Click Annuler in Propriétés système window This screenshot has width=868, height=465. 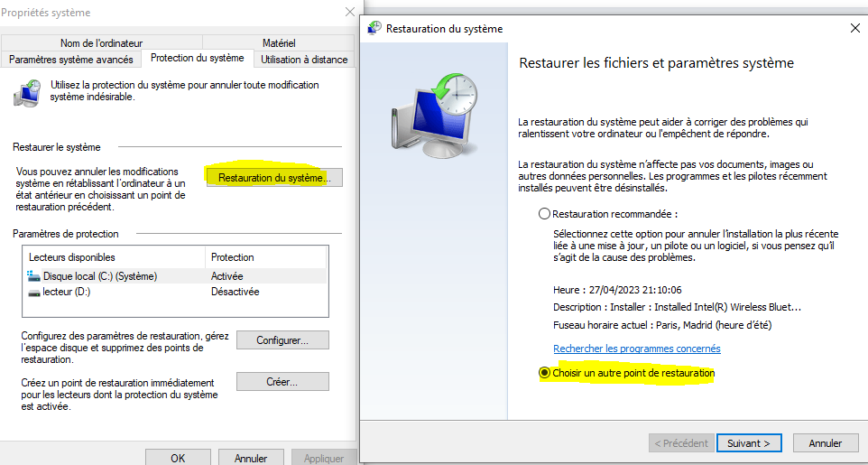251,458
